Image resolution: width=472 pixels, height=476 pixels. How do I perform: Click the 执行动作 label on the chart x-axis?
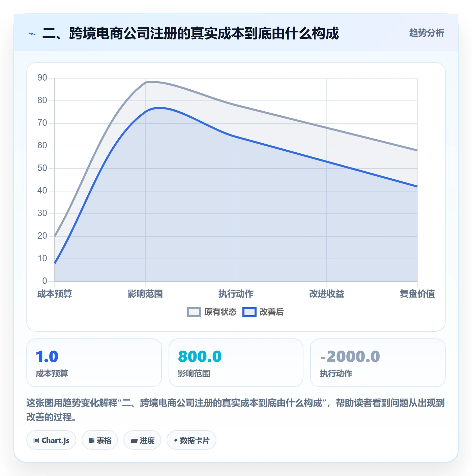click(x=236, y=294)
